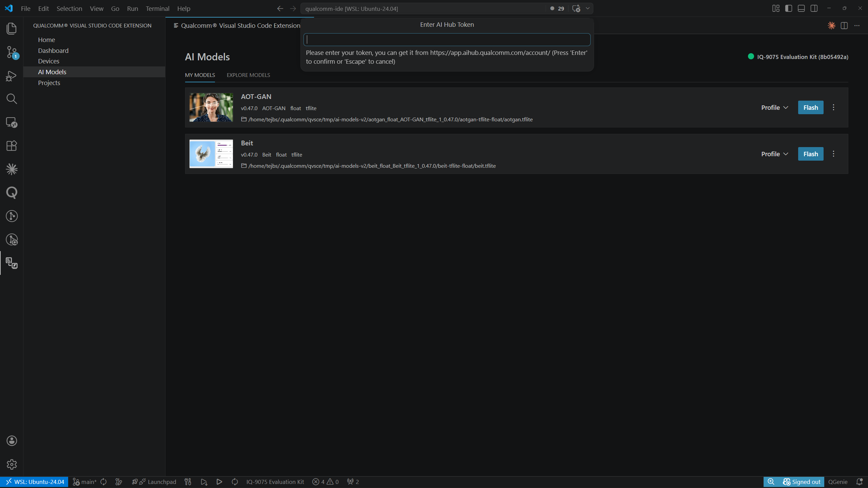Screen dimensions: 868x488
Task: Open editor More Actions ellipsis
Action: [x=857, y=25]
